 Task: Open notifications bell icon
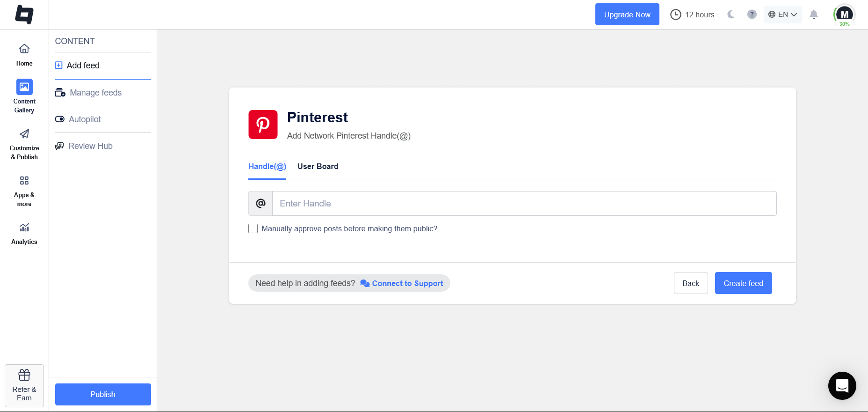click(814, 15)
